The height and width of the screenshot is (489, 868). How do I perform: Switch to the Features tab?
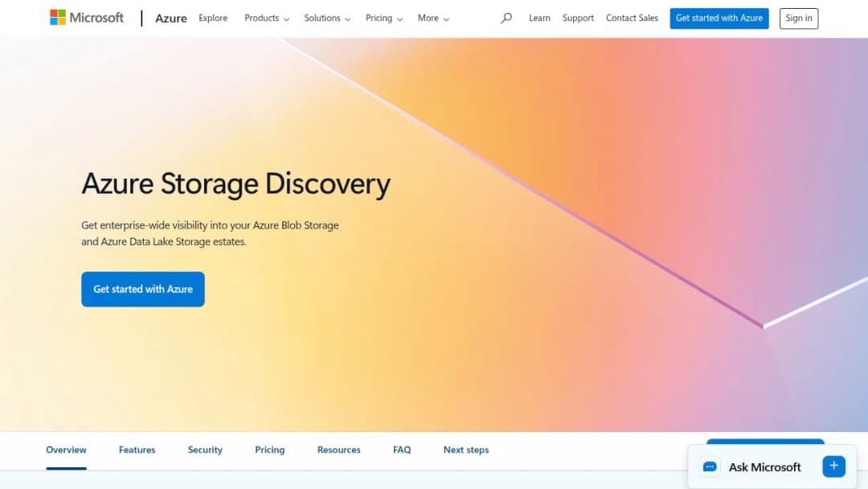tap(137, 450)
